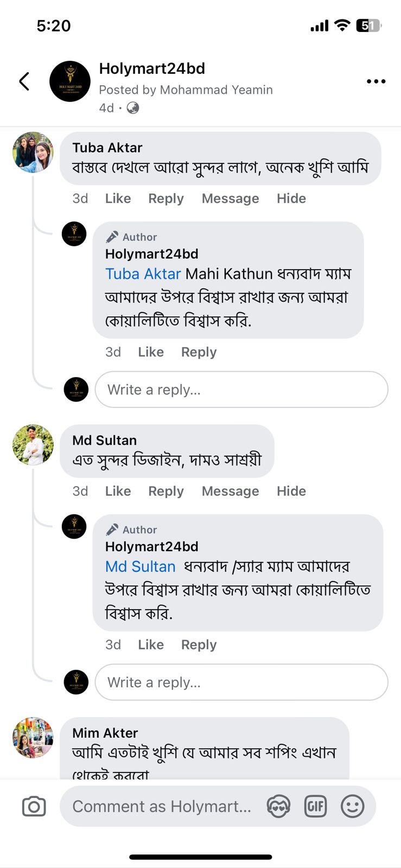Tap the three-dot options menu on the post
The width and height of the screenshot is (401, 868).
tap(375, 81)
